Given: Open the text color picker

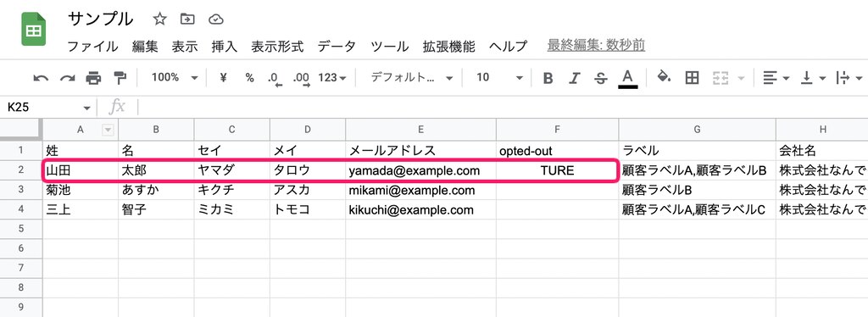Looking at the screenshot, I should [x=628, y=78].
